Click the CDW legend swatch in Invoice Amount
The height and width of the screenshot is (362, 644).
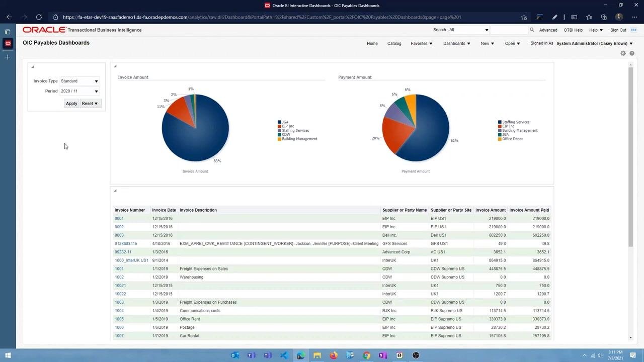tap(279, 135)
